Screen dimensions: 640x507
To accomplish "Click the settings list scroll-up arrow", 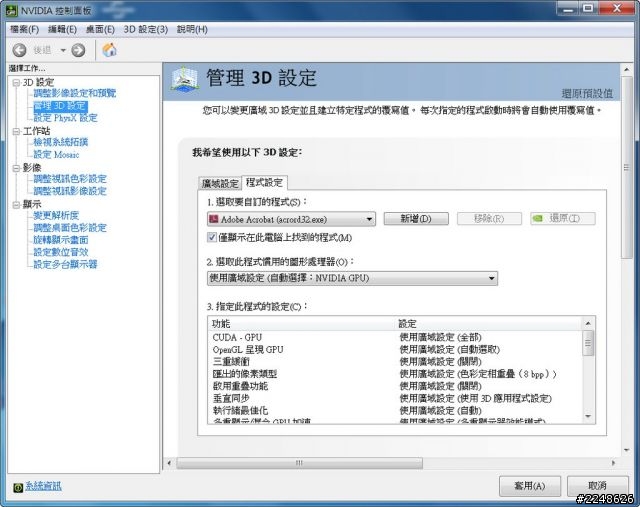I will 588,324.
